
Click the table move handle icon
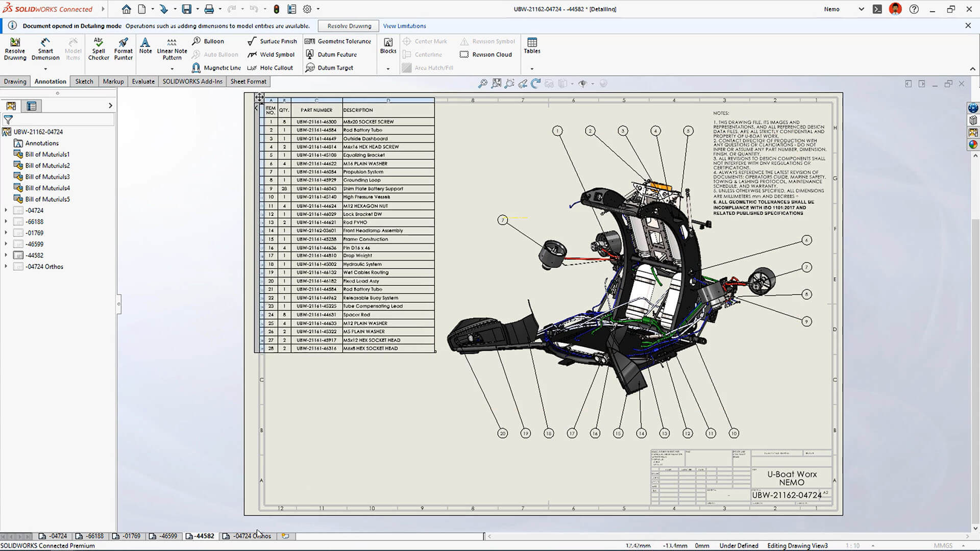pos(259,97)
